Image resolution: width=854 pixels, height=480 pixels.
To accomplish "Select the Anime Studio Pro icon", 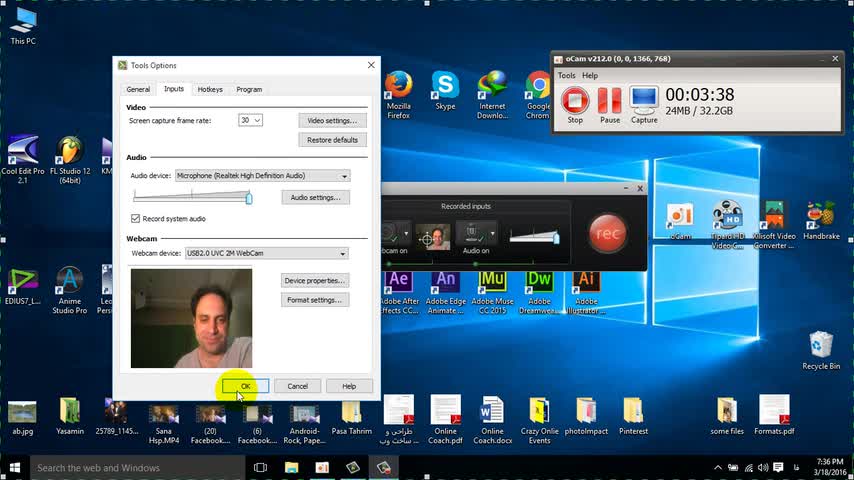I will pos(70,290).
